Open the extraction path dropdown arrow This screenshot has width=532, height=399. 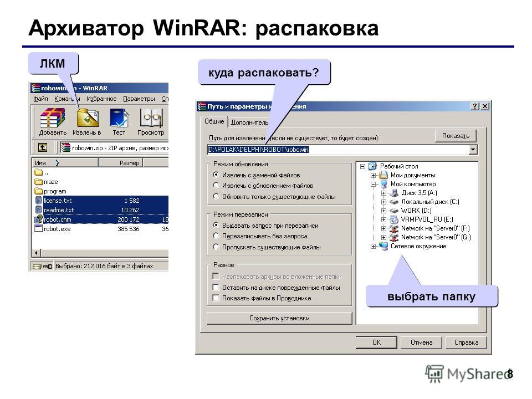tap(473, 150)
